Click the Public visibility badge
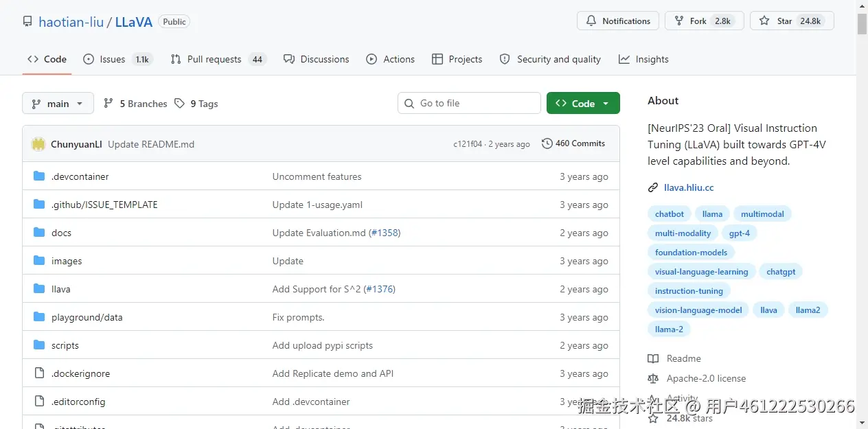 (174, 22)
